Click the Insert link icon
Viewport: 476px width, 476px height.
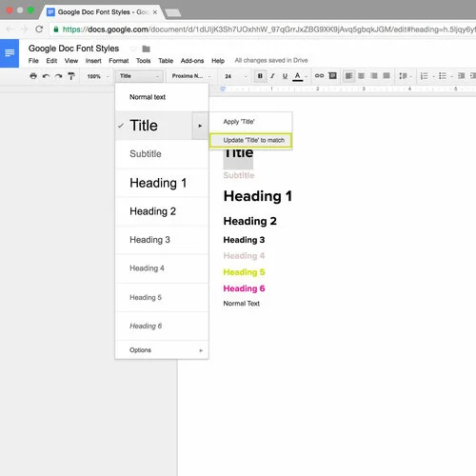319,75
